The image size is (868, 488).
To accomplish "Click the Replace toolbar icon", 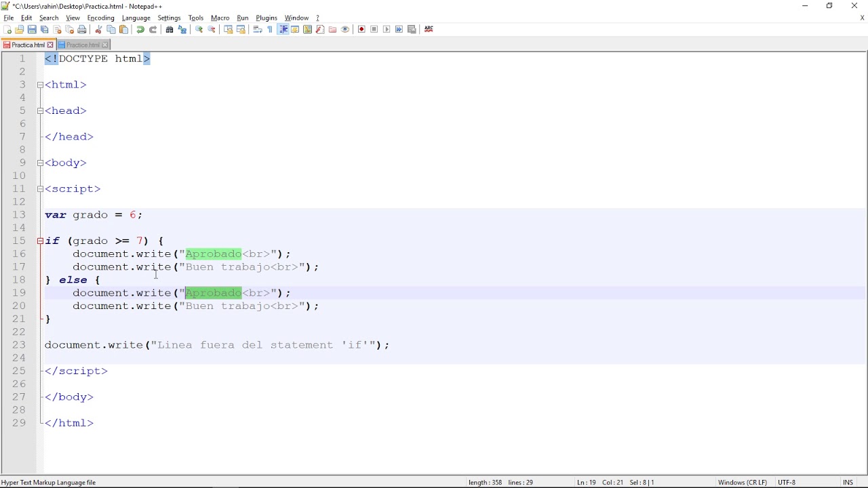I will tap(182, 29).
